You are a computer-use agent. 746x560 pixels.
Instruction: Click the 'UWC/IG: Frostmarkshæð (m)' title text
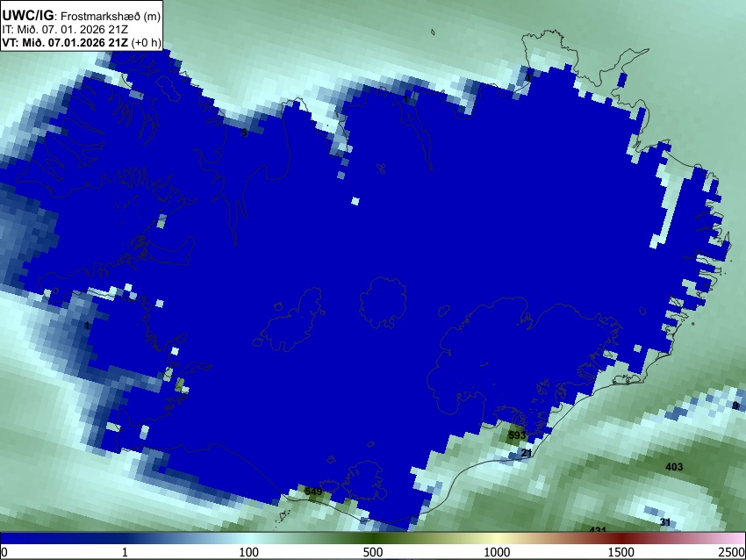pyautogui.click(x=82, y=16)
